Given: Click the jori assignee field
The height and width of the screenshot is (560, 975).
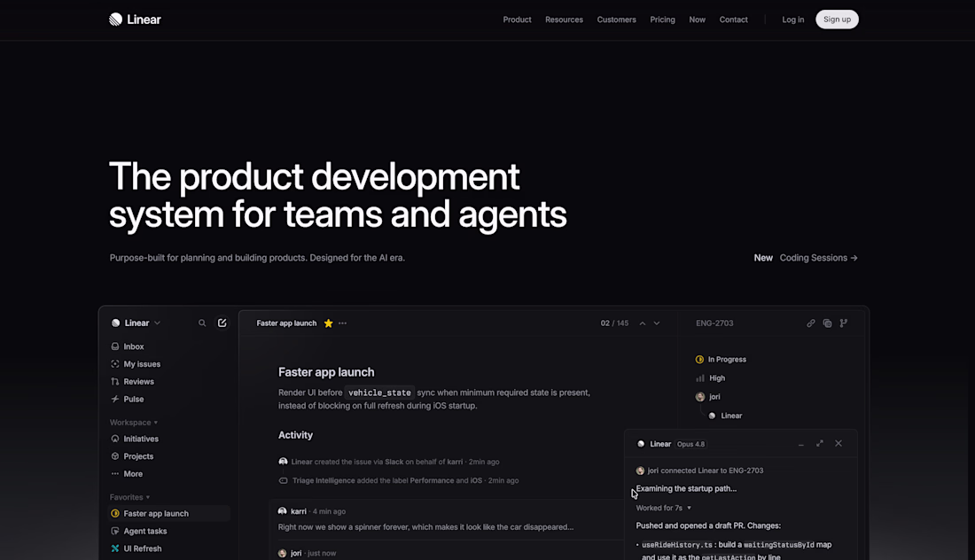Looking at the screenshot, I should pos(707,397).
